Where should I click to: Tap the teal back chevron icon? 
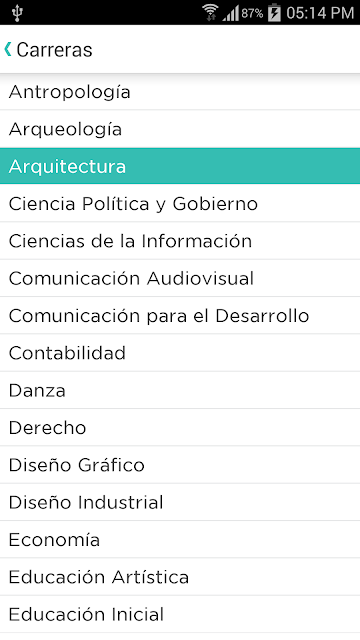8,49
